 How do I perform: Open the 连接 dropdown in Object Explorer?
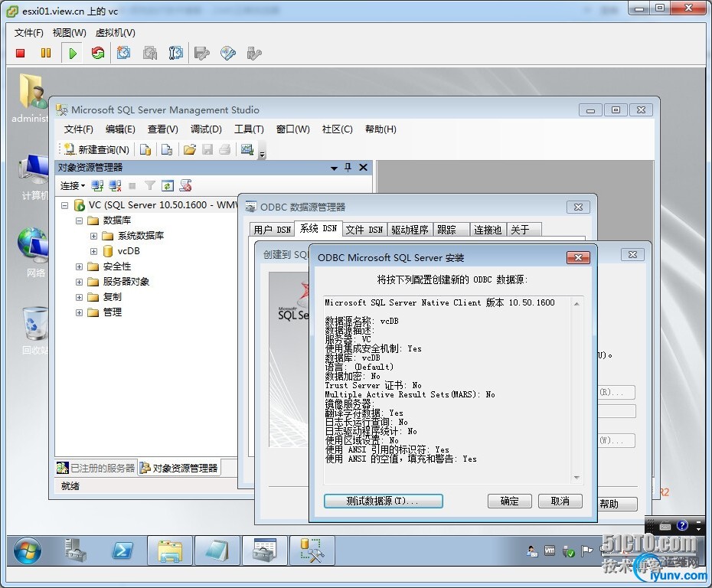(73, 186)
